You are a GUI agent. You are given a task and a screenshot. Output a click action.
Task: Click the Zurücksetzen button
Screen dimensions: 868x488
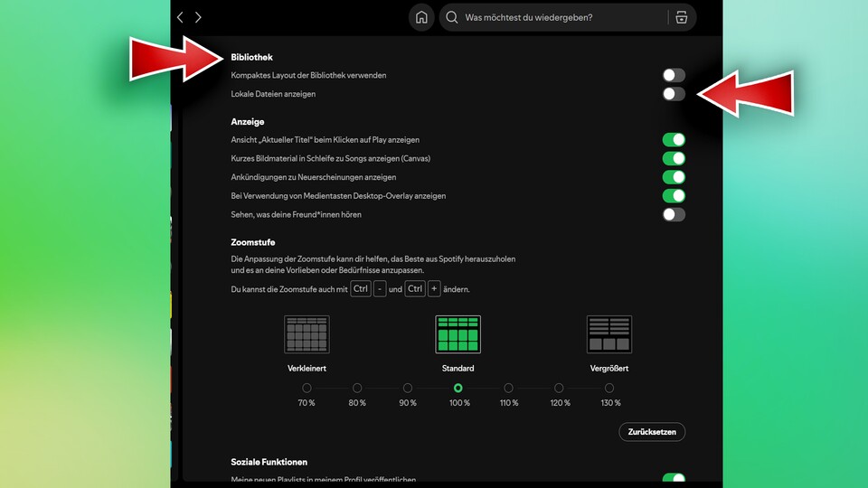652,432
